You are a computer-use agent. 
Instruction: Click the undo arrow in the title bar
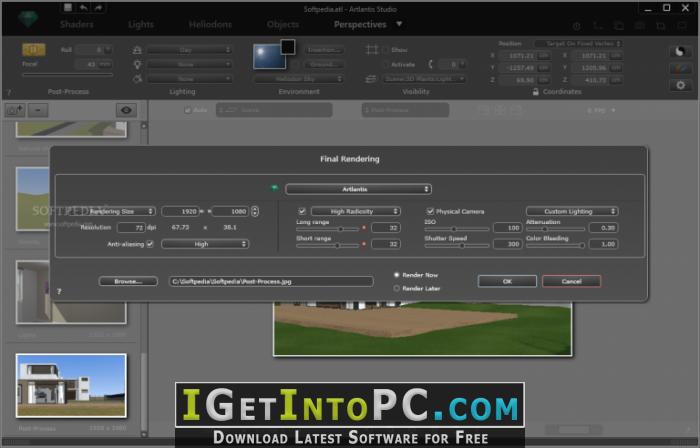[x=83, y=8]
